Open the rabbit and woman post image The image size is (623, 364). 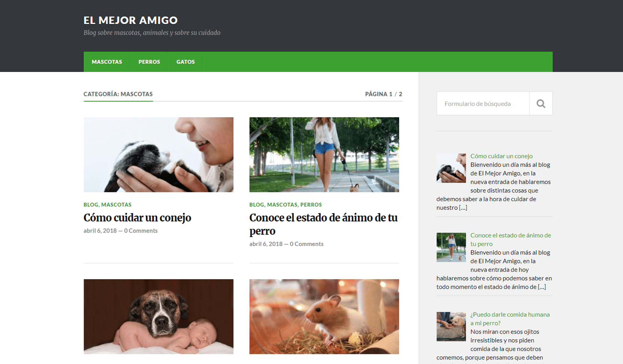tap(158, 154)
